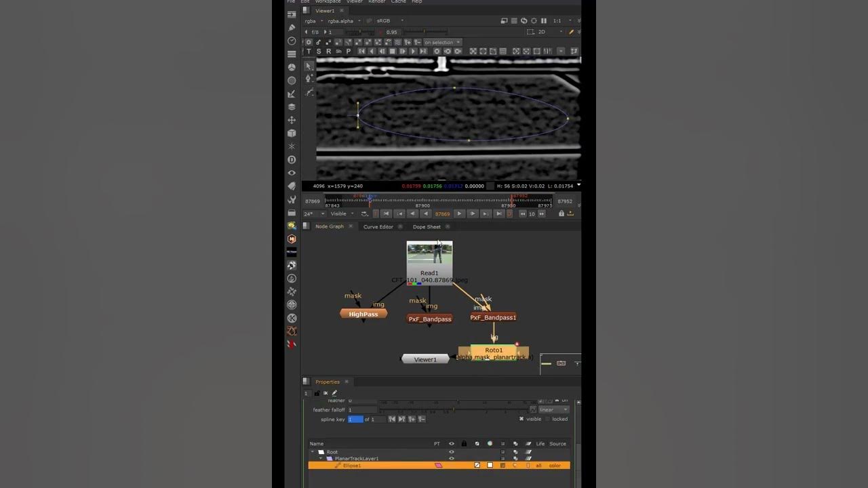Open the 24 fps playback rate dropdown
The width and height of the screenshot is (868, 488).
click(x=315, y=213)
